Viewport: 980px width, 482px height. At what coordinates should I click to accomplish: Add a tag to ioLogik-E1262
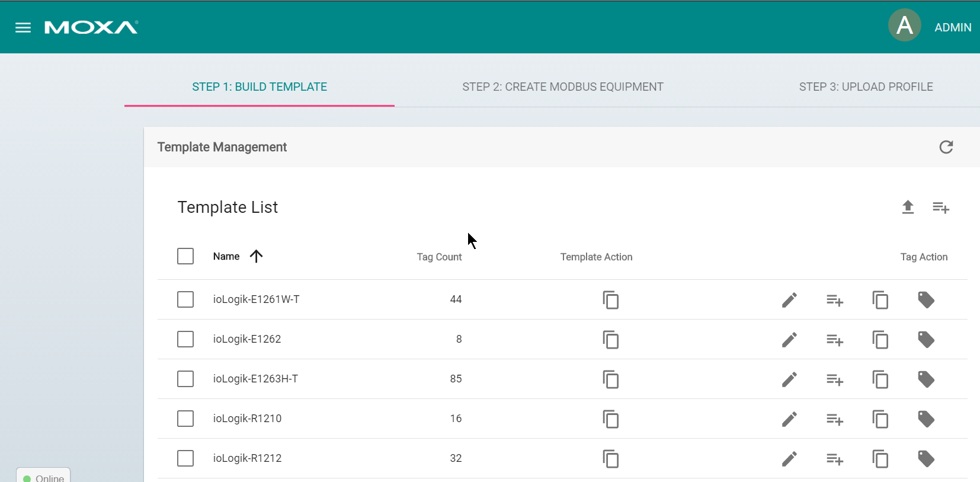pyautogui.click(x=835, y=340)
